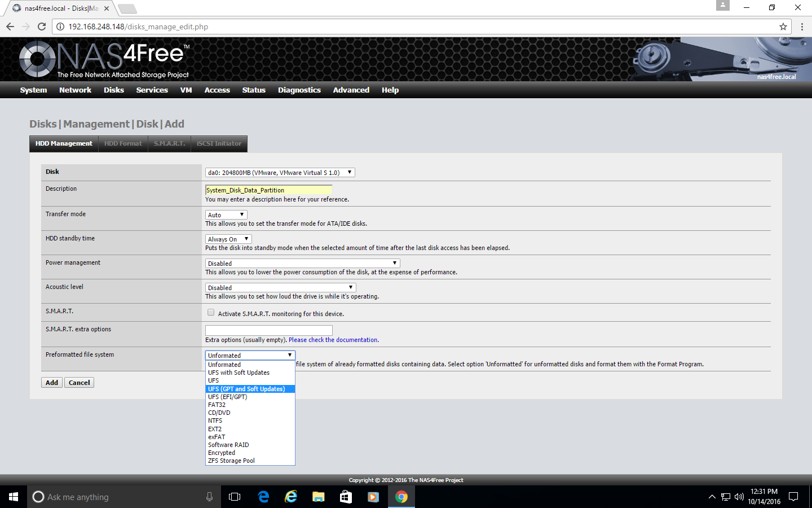The image size is (812, 508).
Task: Enable S.M.A.R.T. monitoring checkbox
Action: 211,313
